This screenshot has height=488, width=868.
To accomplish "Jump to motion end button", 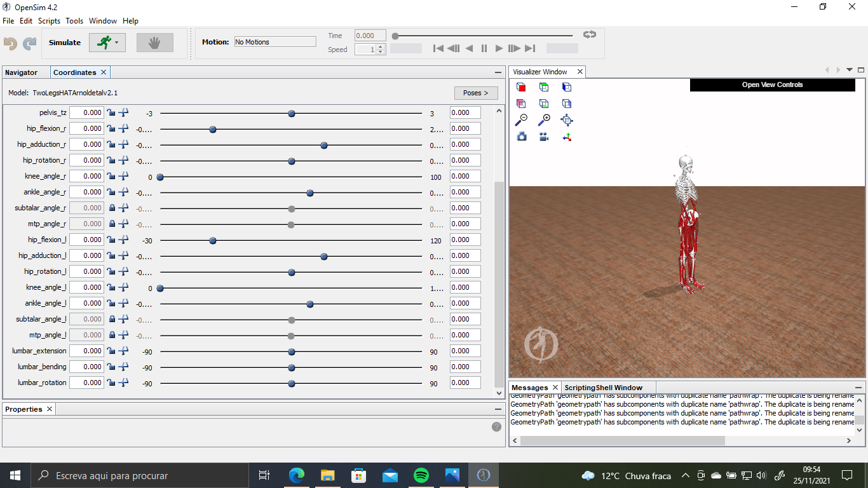I will [530, 48].
